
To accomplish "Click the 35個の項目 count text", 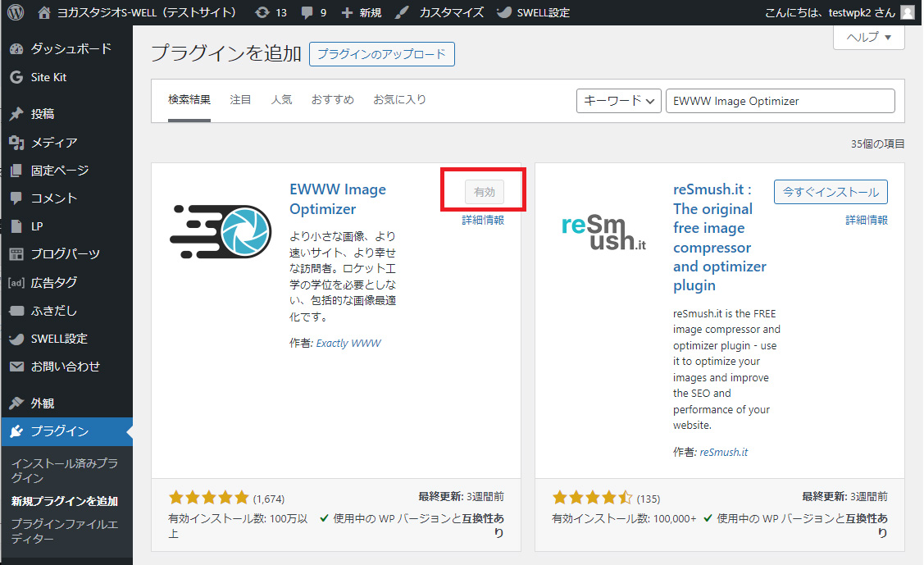I will [877, 144].
